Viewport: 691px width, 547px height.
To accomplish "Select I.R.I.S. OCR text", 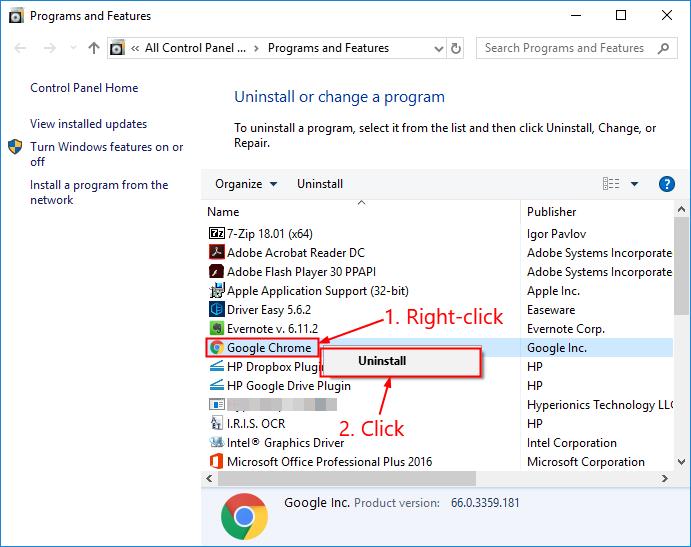I will (256, 423).
